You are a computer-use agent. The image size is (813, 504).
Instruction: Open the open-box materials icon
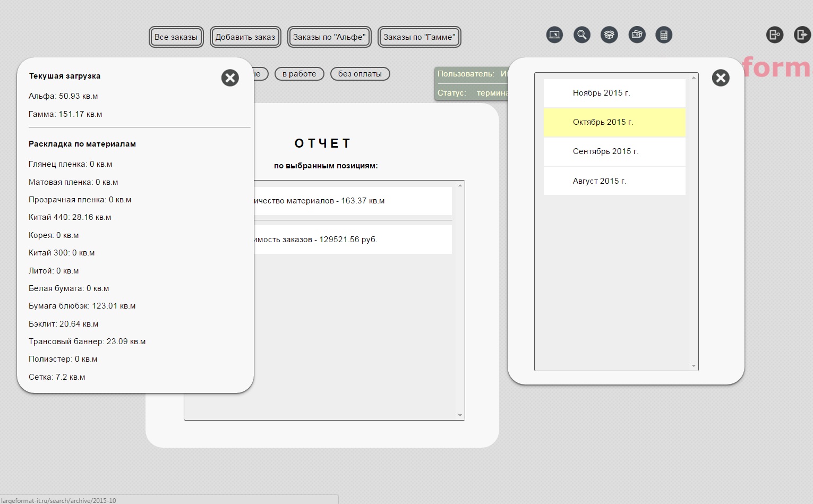click(x=609, y=35)
